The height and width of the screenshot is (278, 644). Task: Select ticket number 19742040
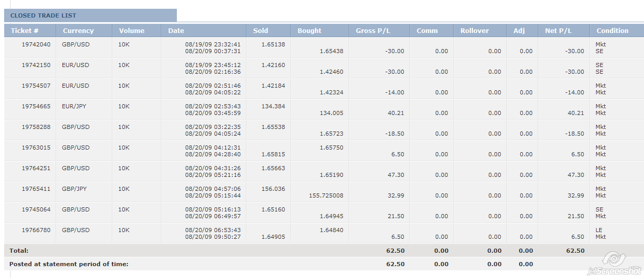tap(36, 44)
